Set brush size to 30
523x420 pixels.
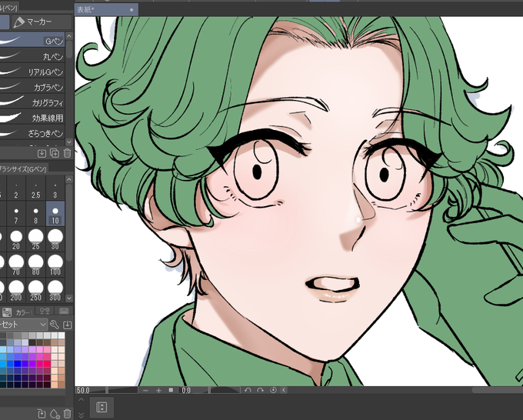click(55, 239)
